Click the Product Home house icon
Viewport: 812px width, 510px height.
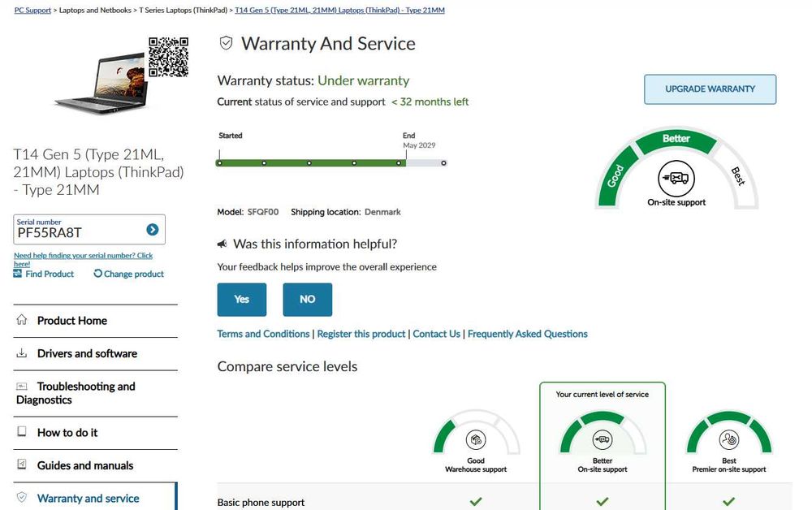click(x=22, y=319)
